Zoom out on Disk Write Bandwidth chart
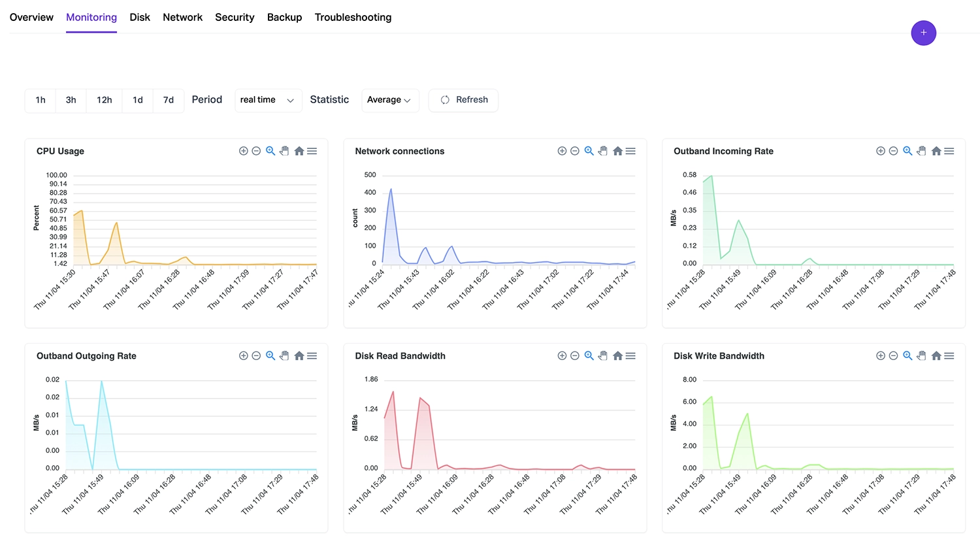Image resolution: width=980 pixels, height=543 pixels. point(894,356)
